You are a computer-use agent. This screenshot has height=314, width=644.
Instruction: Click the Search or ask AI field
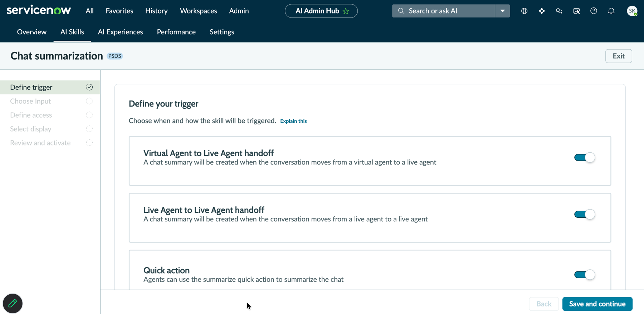444,11
